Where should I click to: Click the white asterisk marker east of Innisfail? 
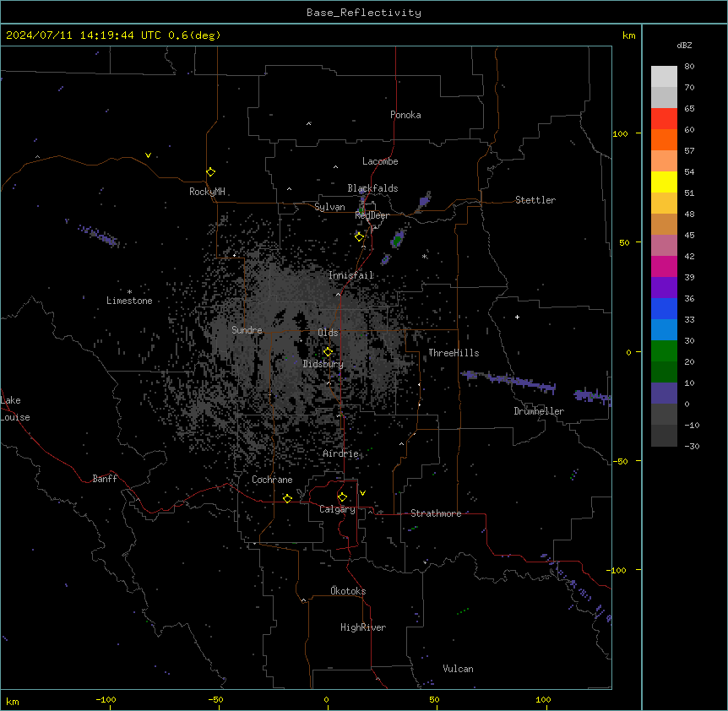[424, 256]
